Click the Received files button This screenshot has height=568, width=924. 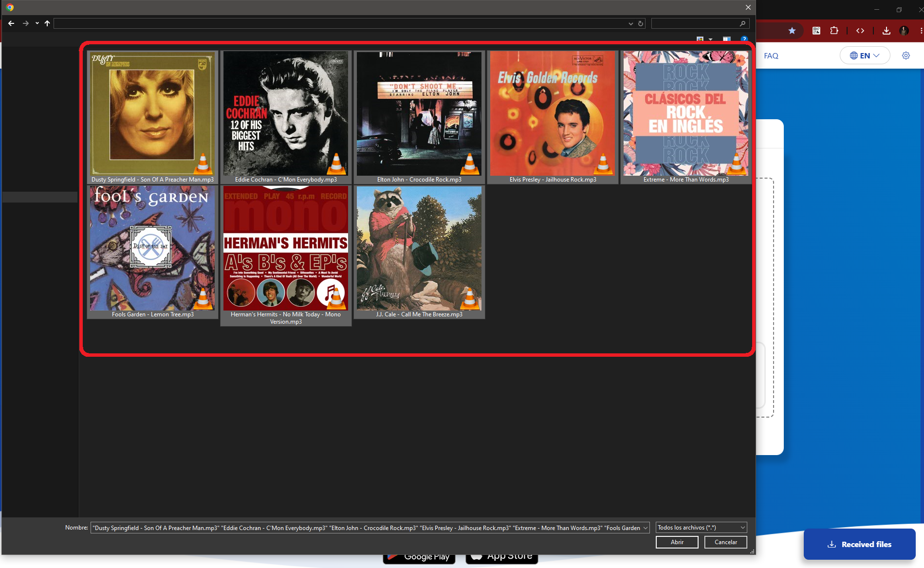pos(859,544)
